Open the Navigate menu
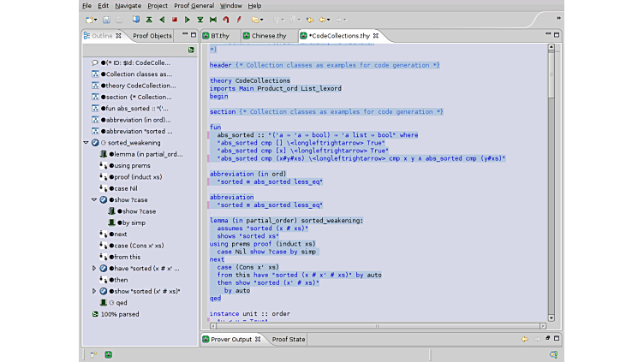The width and height of the screenshot is (644, 362). click(128, 6)
